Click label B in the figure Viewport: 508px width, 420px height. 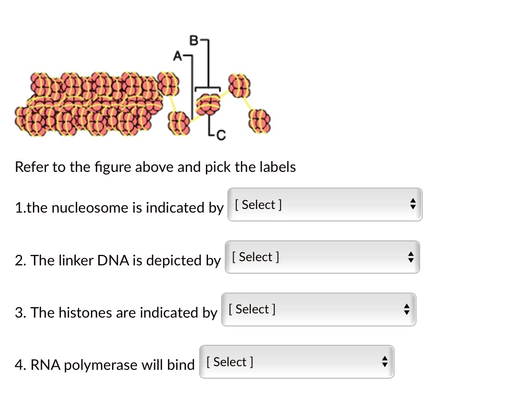point(193,39)
